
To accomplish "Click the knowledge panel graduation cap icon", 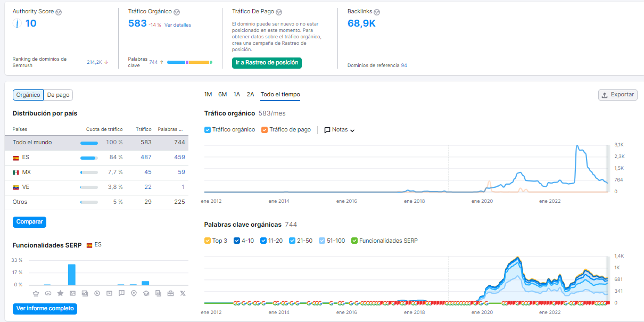I will click(146, 293).
